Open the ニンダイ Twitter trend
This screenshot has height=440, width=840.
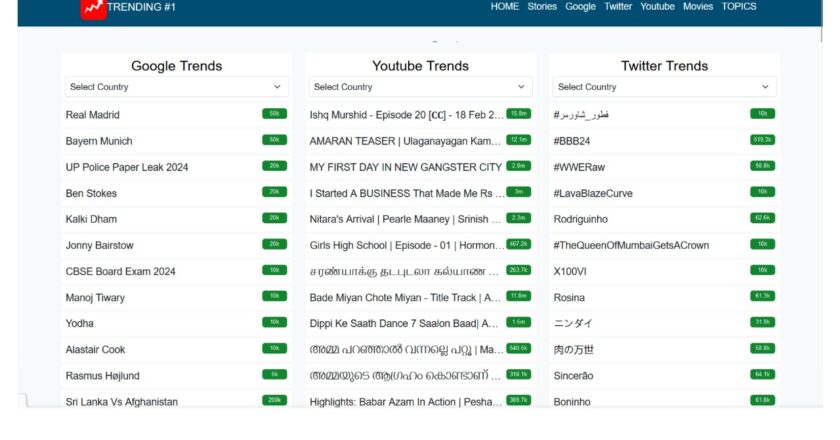(x=573, y=323)
